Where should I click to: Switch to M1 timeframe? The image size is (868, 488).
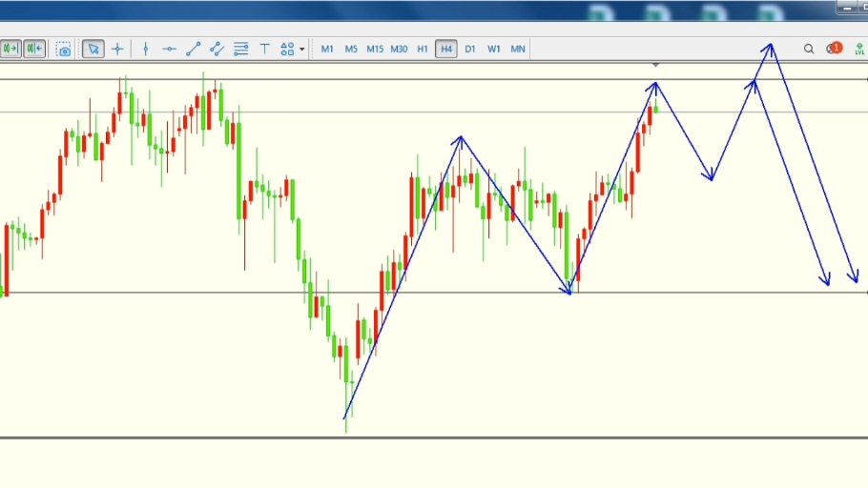pyautogui.click(x=327, y=49)
